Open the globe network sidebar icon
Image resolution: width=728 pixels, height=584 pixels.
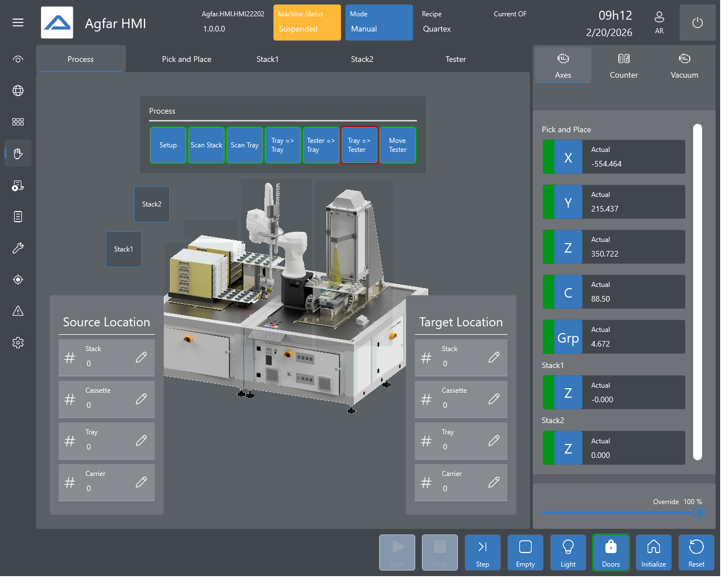coord(18,91)
